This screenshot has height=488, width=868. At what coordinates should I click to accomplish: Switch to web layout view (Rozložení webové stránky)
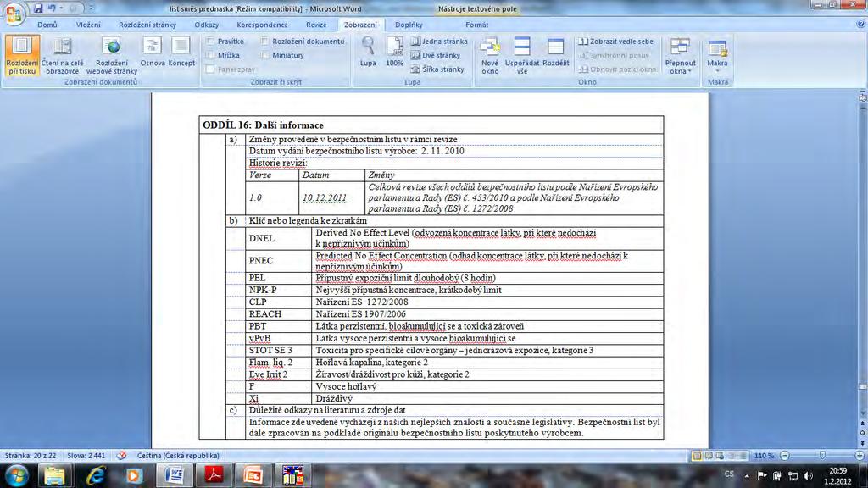click(x=112, y=55)
